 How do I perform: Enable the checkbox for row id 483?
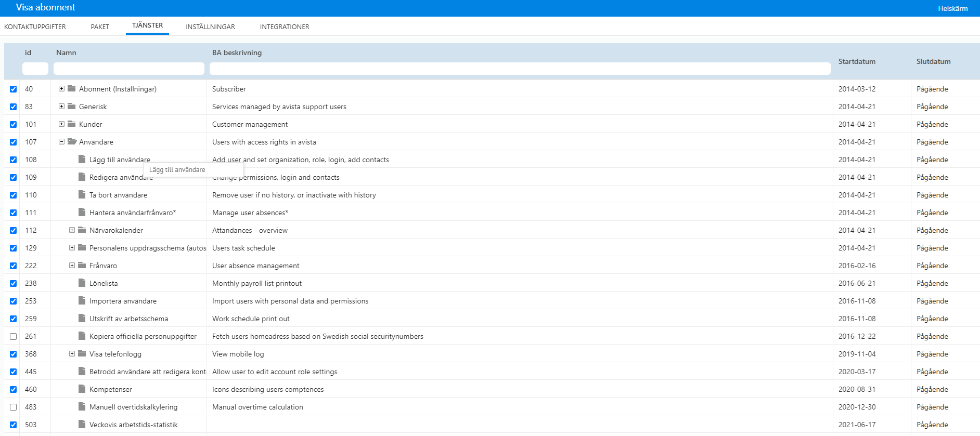click(x=14, y=407)
